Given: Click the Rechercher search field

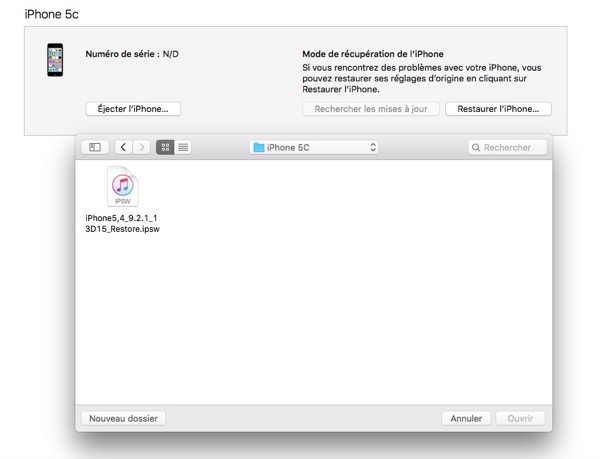Looking at the screenshot, I should [507, 147].
